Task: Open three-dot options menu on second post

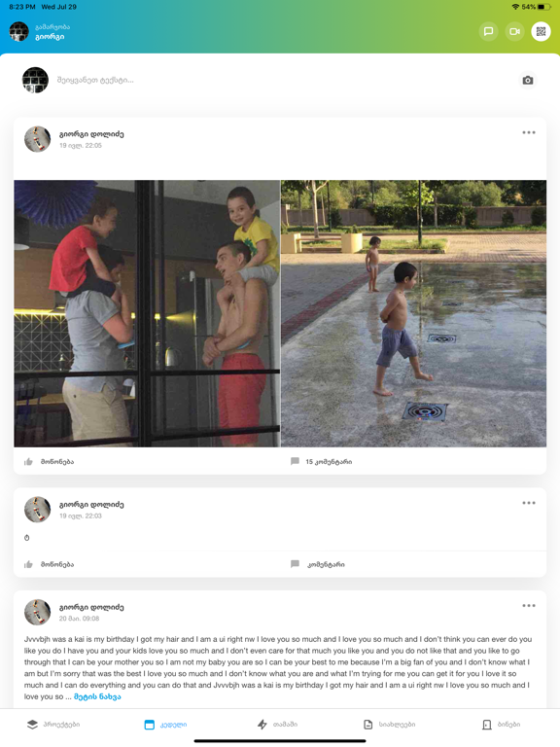Action: tap(529, 503)
